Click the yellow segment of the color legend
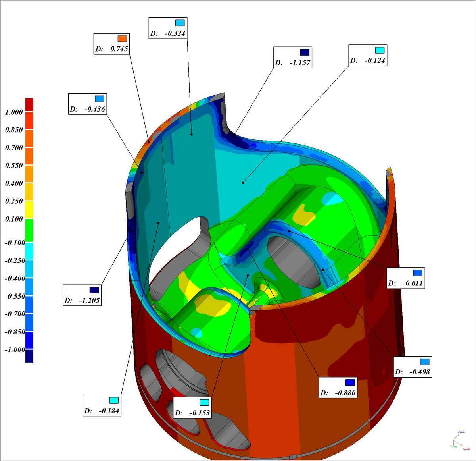 [29, 210]
